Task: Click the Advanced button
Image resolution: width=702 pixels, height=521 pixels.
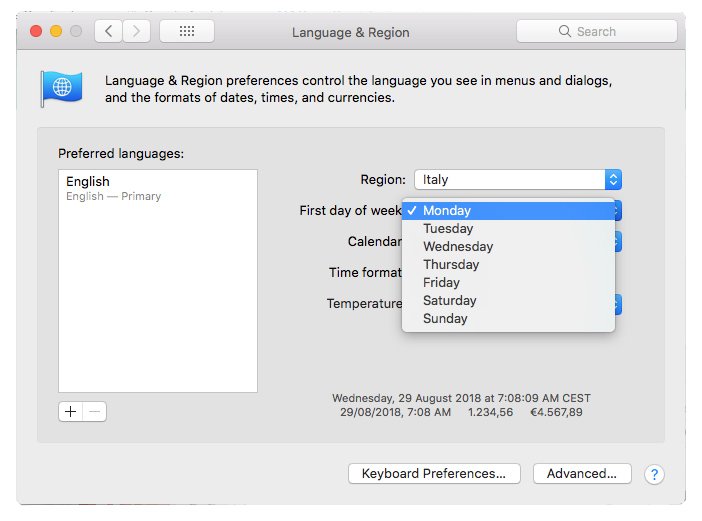Action: [x=582, y=474]
